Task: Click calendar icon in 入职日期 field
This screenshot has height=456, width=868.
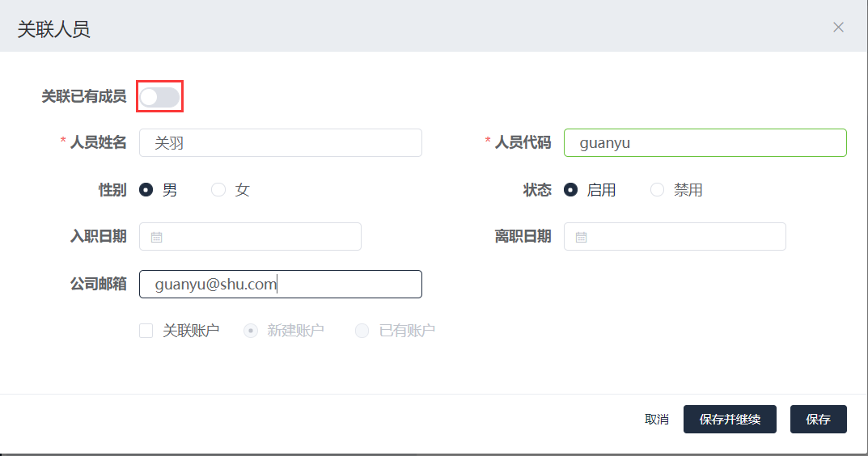Action: tap(157, 237)
